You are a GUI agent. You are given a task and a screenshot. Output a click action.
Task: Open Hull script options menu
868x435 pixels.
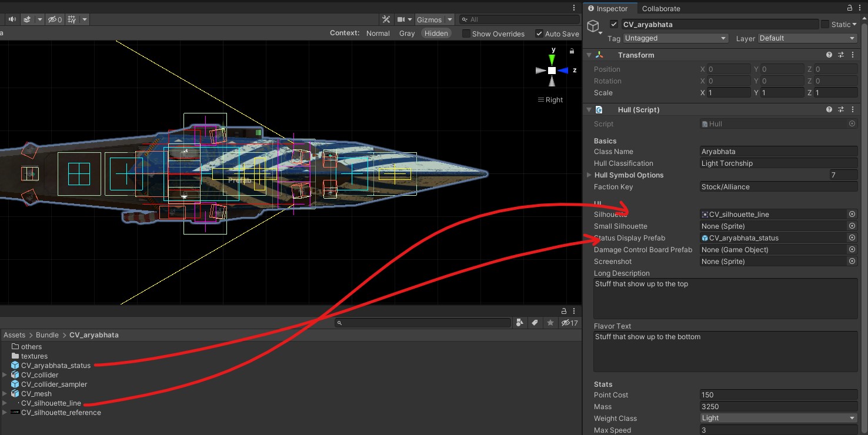click(x=853, y=109)
